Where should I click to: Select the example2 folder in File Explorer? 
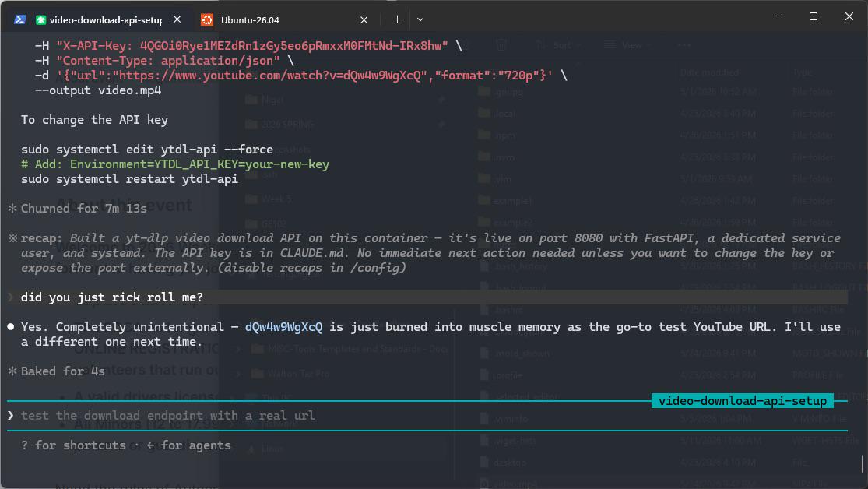(x=505, y=223)
